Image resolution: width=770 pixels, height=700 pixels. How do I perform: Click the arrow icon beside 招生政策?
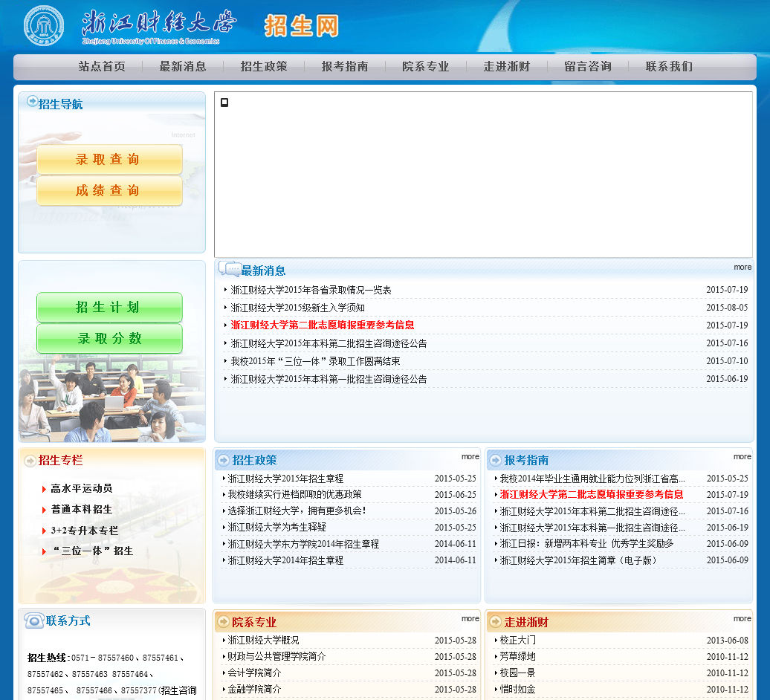pyautogui.click(x=224, y=461)
